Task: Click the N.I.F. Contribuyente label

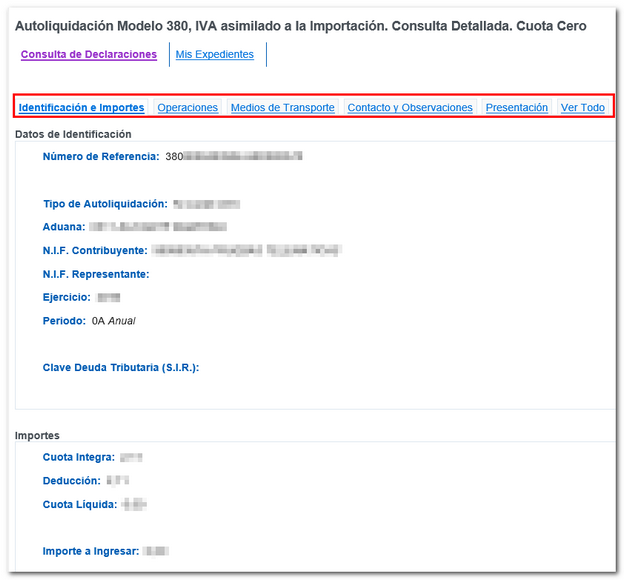Action: click(95, 250)
